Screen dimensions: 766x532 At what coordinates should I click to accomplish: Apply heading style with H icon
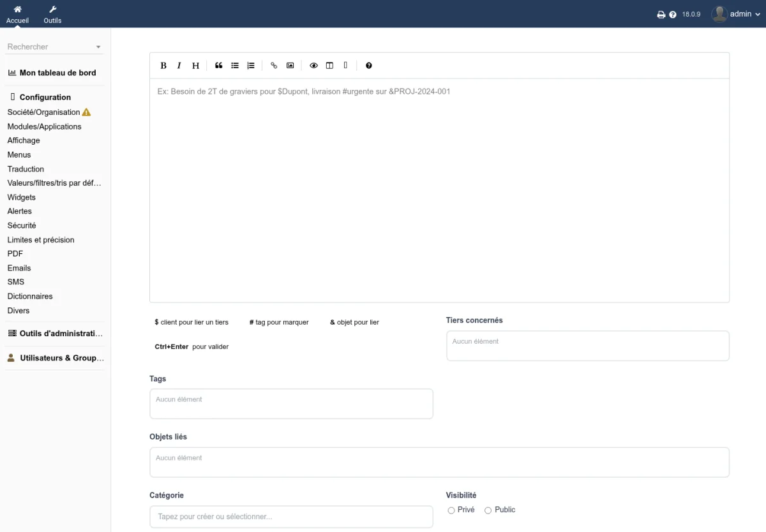(x=196, y=66)
